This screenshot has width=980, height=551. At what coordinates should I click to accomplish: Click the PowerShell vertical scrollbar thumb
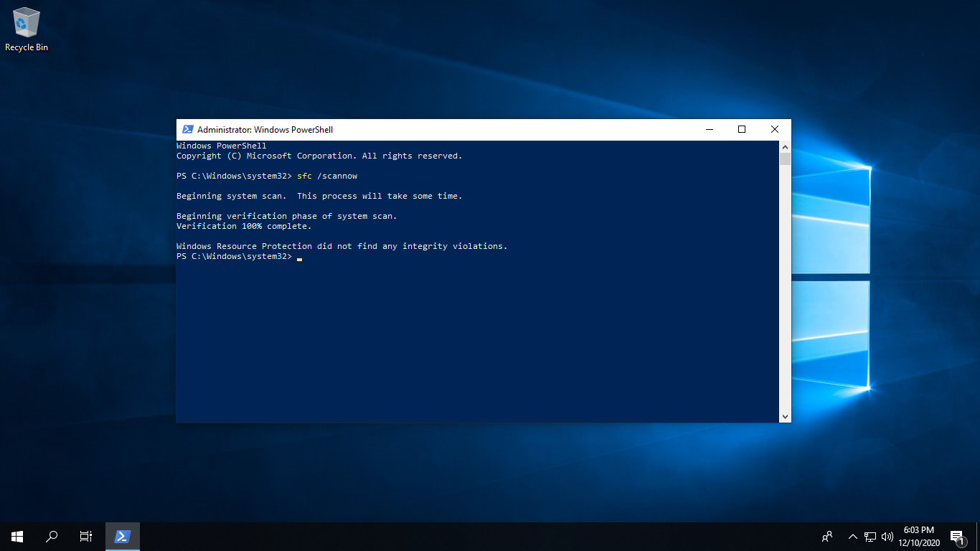[785, 159]
